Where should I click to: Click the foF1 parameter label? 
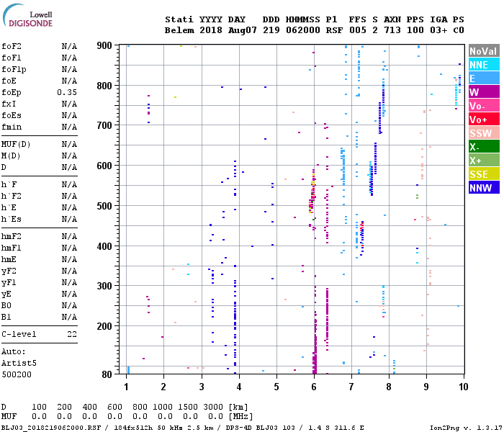point(12,58)
